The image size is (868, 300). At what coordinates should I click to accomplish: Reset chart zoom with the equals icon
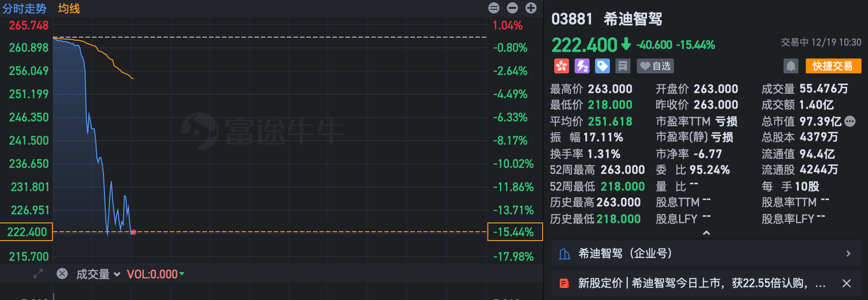(x=493, y=8)
